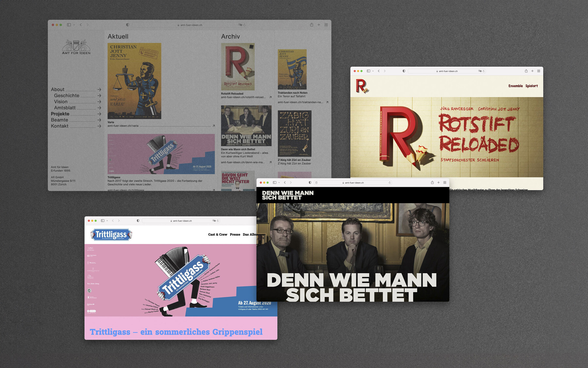Click the Varia poster thumbnail under Aktuell

(x=135, y=80)
